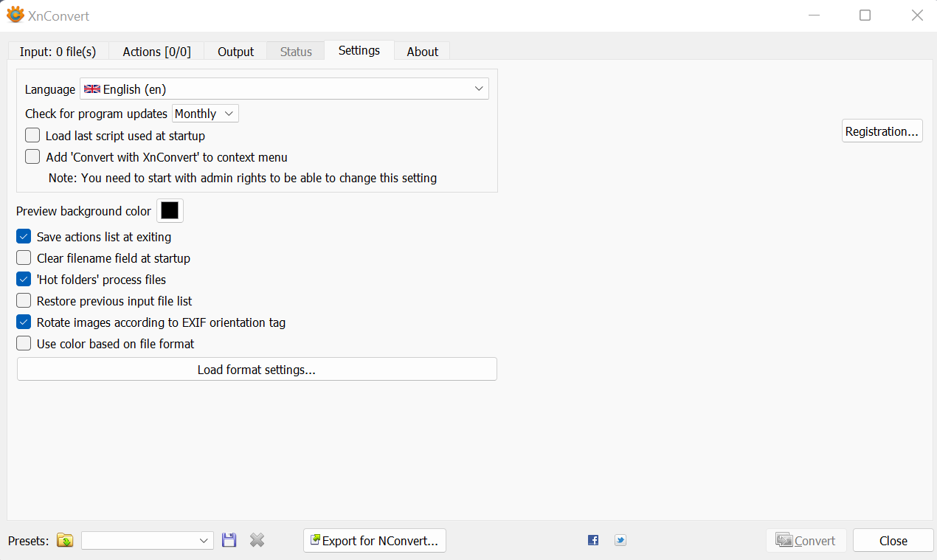This screenshot has height=560, width=937.
Task: Open the update check frequency dropdown
Action: click(x=205, y=114)
